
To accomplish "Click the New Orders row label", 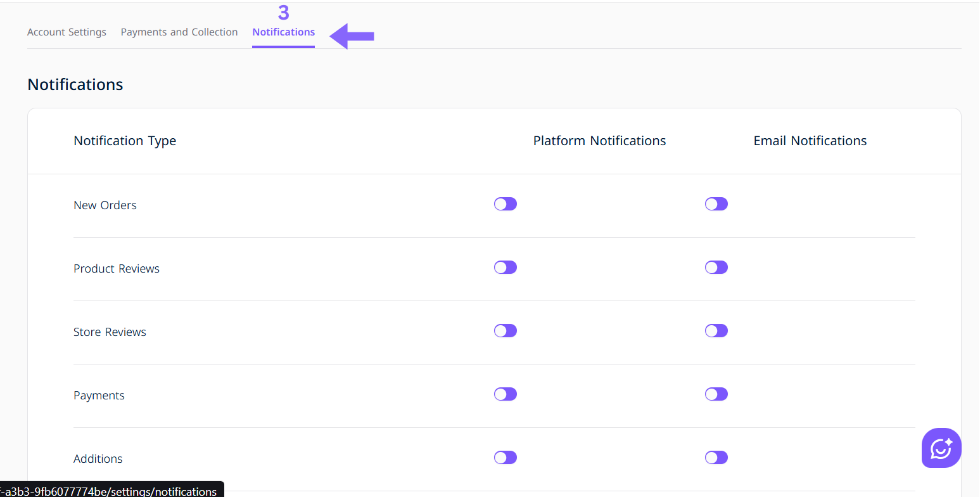I will click(105, 205).
